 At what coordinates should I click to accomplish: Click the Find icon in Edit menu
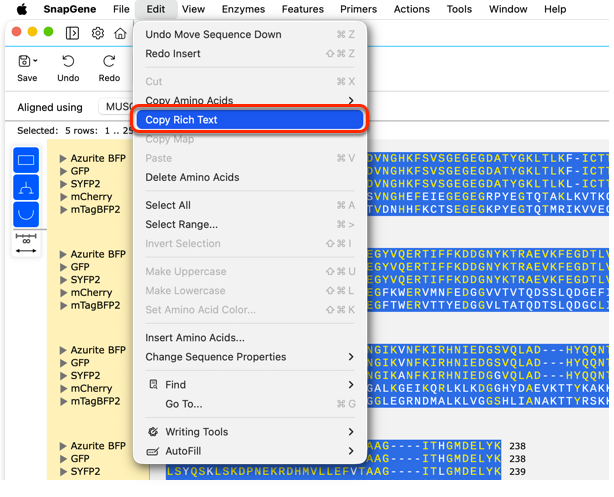154,384
